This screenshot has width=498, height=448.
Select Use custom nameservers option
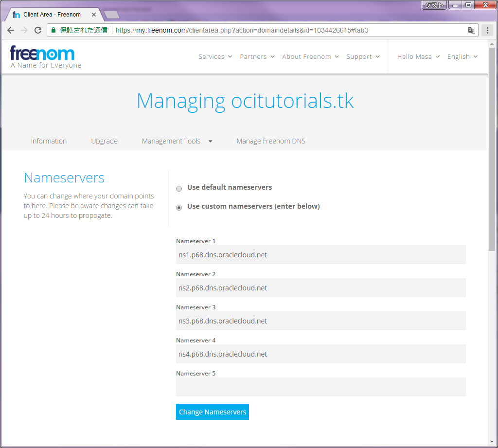179,207
